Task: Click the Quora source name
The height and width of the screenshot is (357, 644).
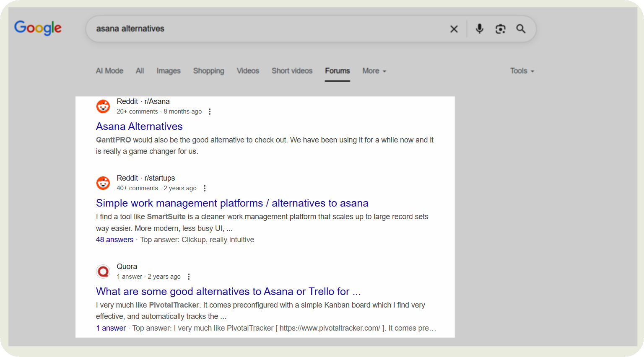Action: tap(127, 266)
